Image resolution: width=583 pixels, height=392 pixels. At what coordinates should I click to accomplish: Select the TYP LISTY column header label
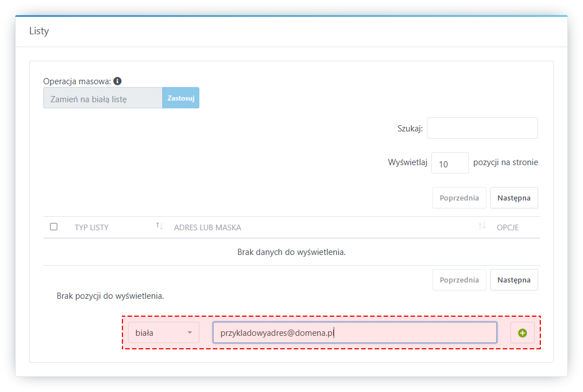click(92, 227)
